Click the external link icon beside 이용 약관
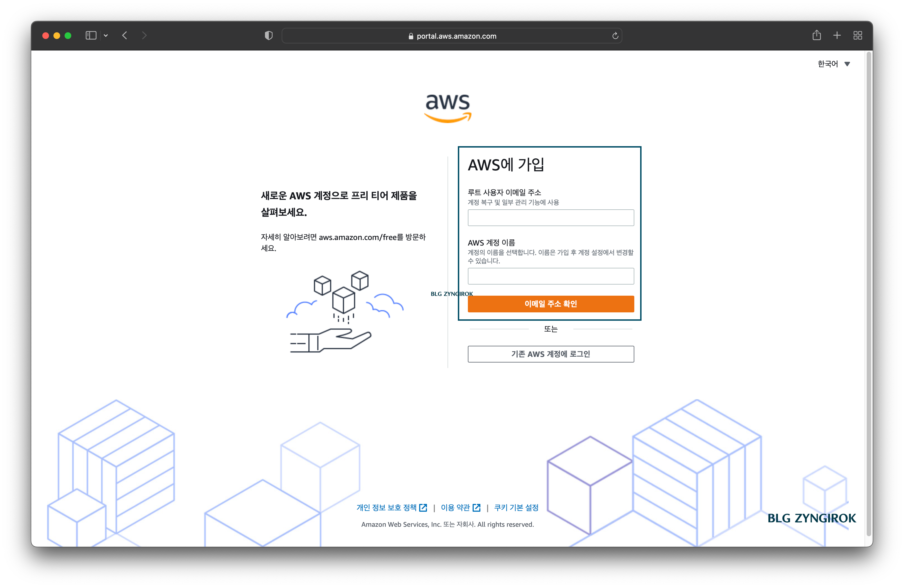 [x=477, y=508]
